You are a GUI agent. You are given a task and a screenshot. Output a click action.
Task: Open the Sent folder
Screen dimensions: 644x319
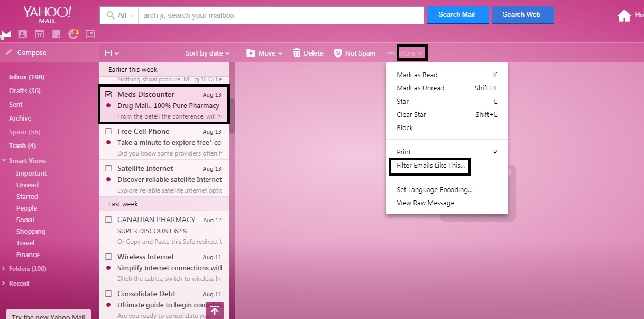(x=15, y=104)
